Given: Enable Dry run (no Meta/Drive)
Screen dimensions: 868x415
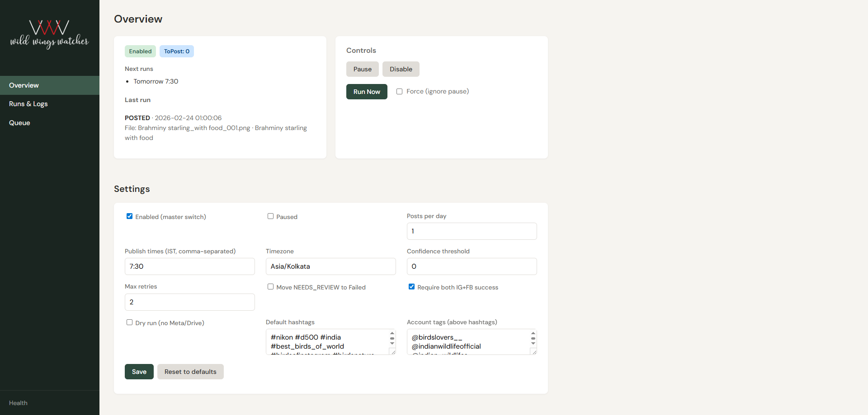Looking at the screenshot, I should [129, 322].
